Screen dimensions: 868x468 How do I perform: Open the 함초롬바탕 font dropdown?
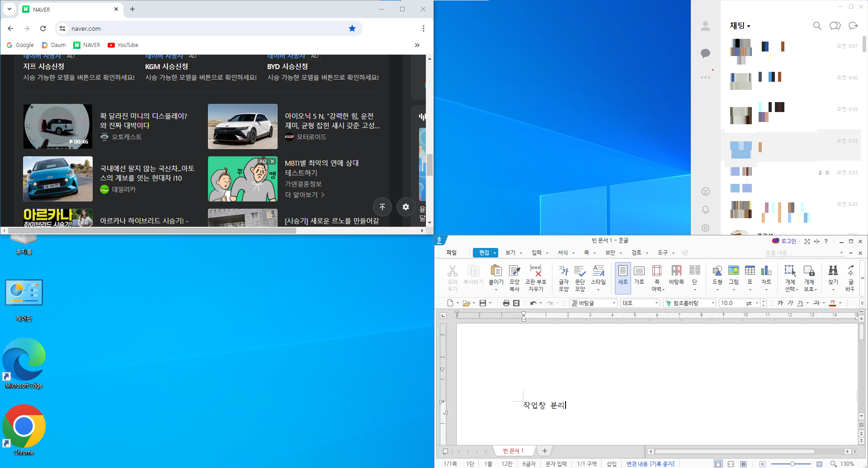pyautogui.click(x=713, y=303)
